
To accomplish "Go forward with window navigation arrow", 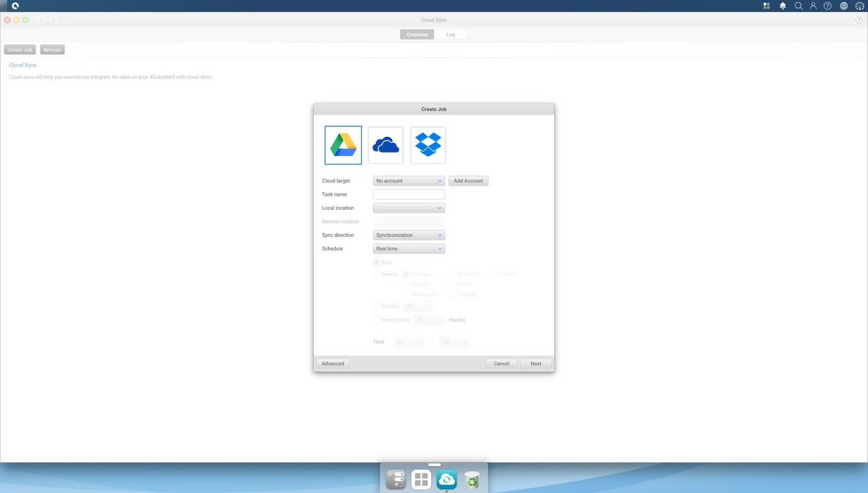I will [x=53, y=20].
